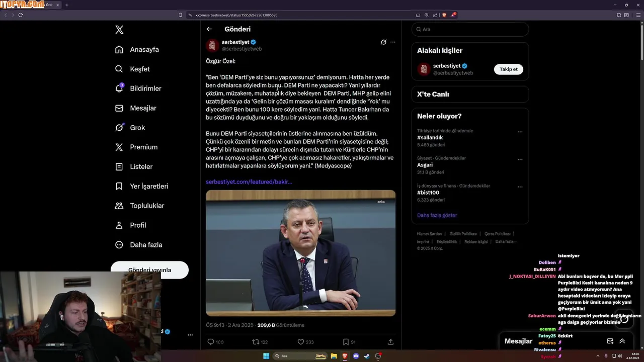Click the reply icon with 100 replies
The image size is (644, 362).
tap(211, 342)
